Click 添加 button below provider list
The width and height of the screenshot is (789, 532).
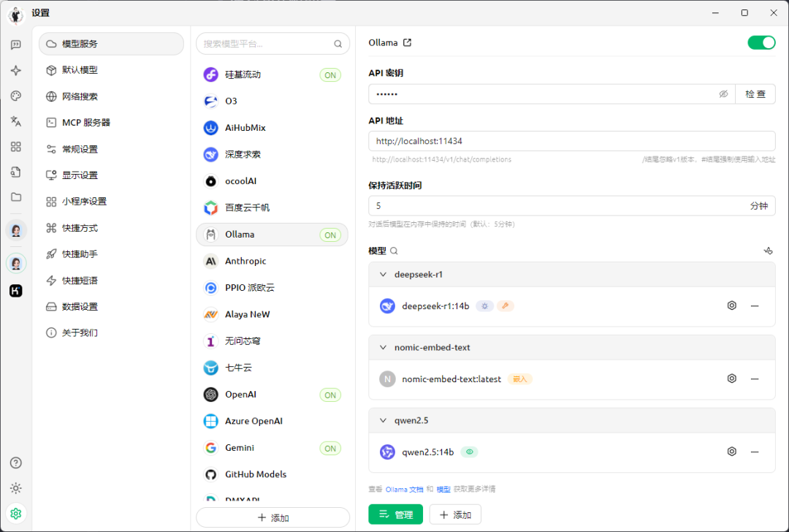(272, 517)
